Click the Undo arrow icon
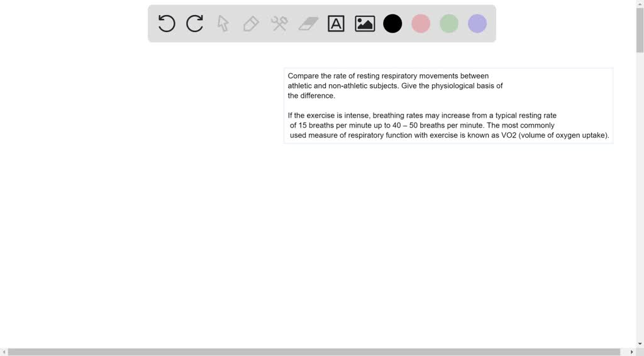 coord(167,24)
